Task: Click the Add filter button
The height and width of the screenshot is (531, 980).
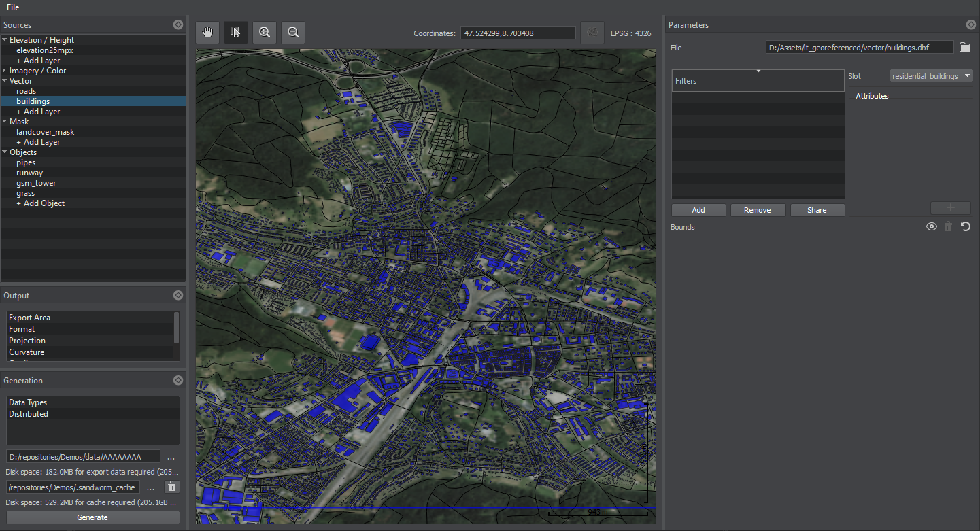Action: (698, 210)
